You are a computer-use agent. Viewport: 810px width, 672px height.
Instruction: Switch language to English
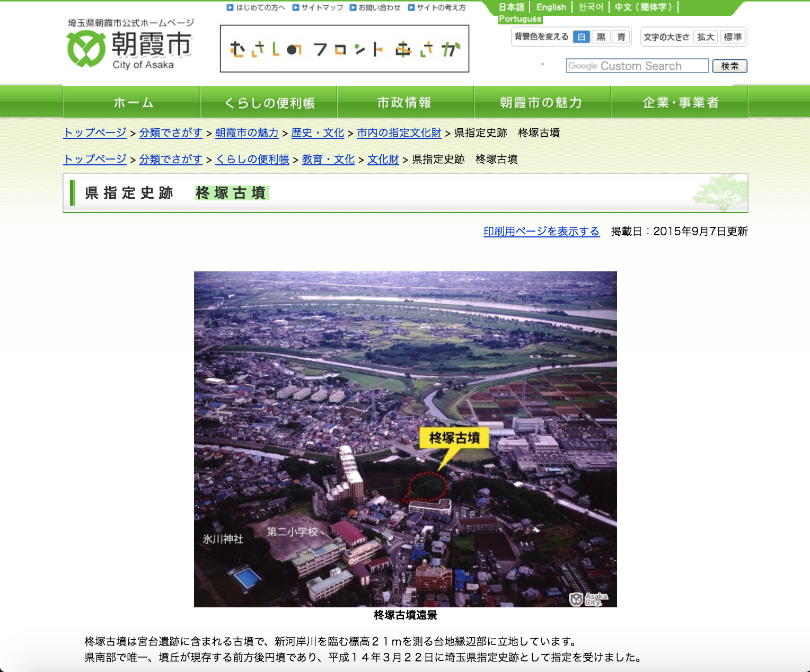pyautogui.click(x=551, y=7)
